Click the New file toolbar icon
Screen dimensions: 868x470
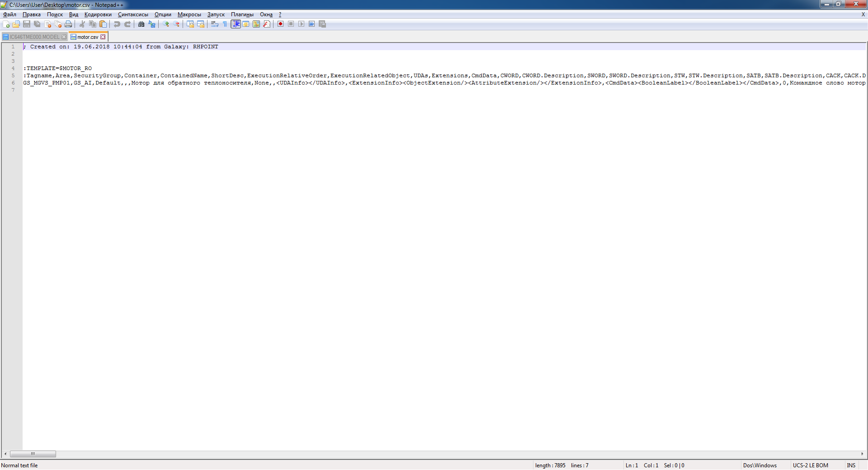tap(6, 24)
